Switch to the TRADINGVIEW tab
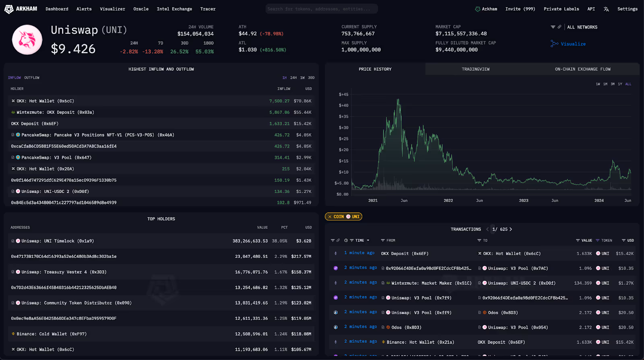This screenshot has height=360, width=644. (x=476, y=69)
